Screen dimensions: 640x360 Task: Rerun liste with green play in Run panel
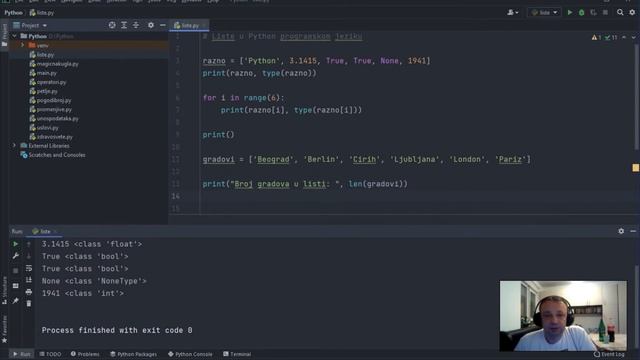[x=16, y=244]
